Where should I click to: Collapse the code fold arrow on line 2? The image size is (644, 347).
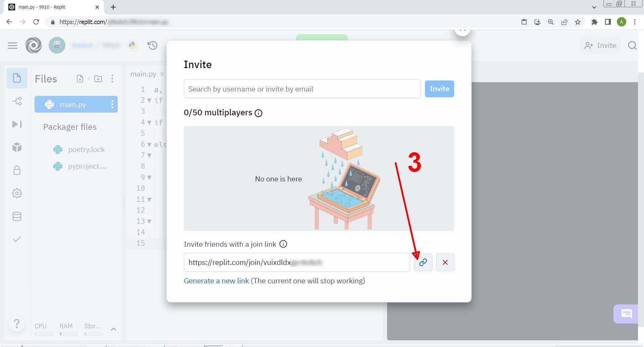[x=149, y=100]
